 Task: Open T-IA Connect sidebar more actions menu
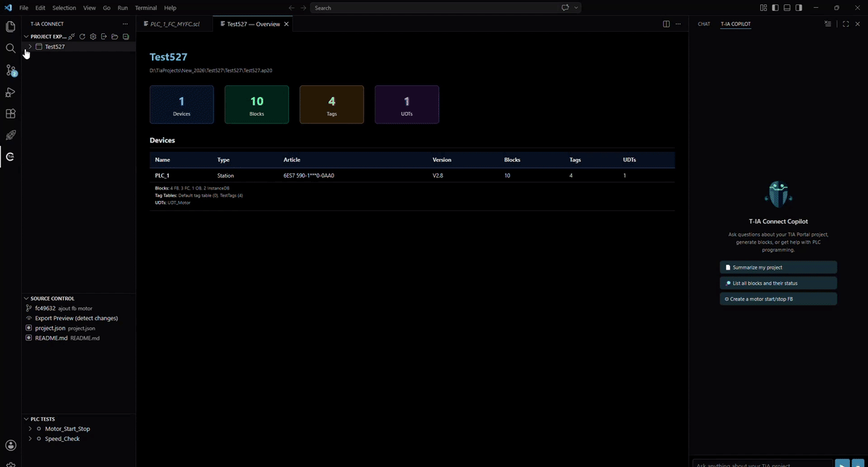[x=125, y=24]
